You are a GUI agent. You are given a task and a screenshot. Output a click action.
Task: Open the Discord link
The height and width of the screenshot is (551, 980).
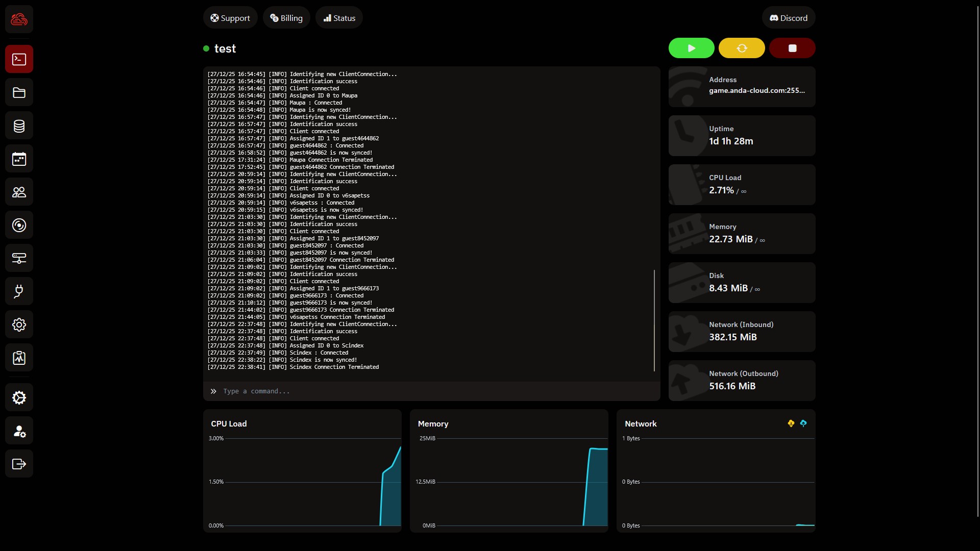(x=788, y=18)
